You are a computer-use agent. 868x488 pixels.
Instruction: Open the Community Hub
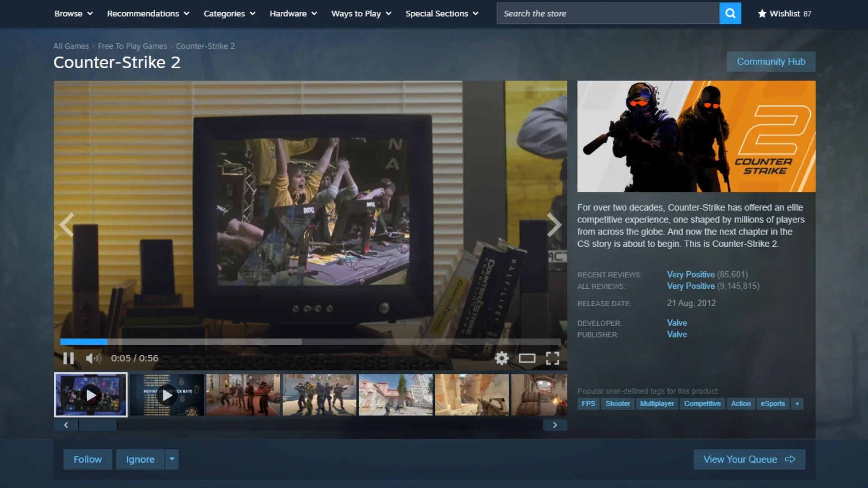(771, 61)
